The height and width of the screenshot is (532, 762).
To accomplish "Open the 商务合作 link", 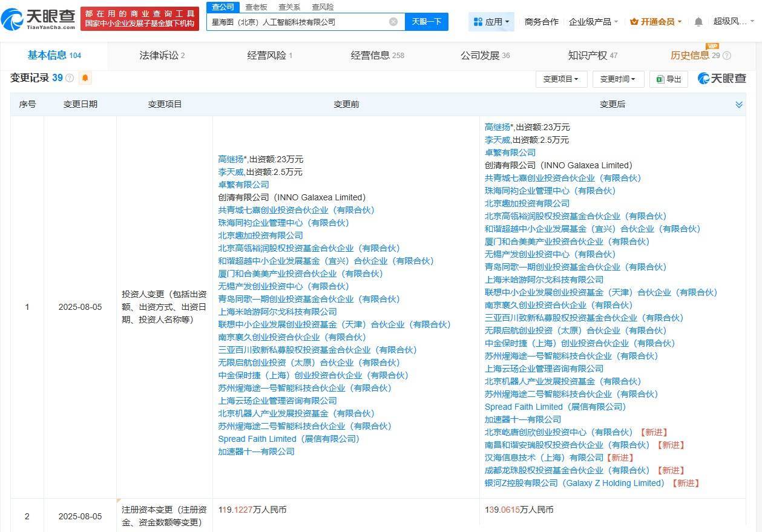I will coord(541,22).
